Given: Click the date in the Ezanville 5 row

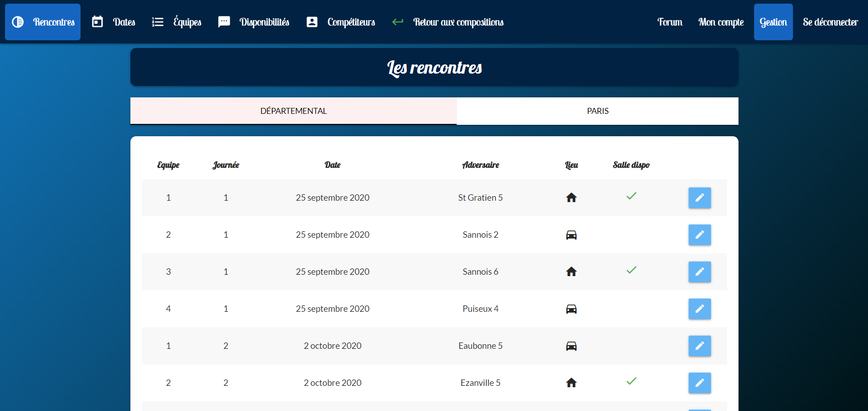Looking at the screenshot, I should tap(333, 383).
